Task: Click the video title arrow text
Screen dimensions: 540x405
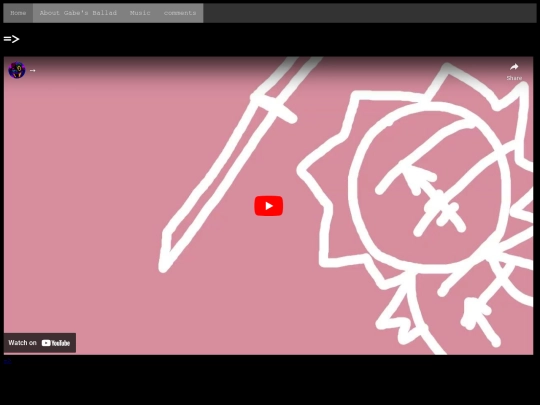Action: point(33,71)
